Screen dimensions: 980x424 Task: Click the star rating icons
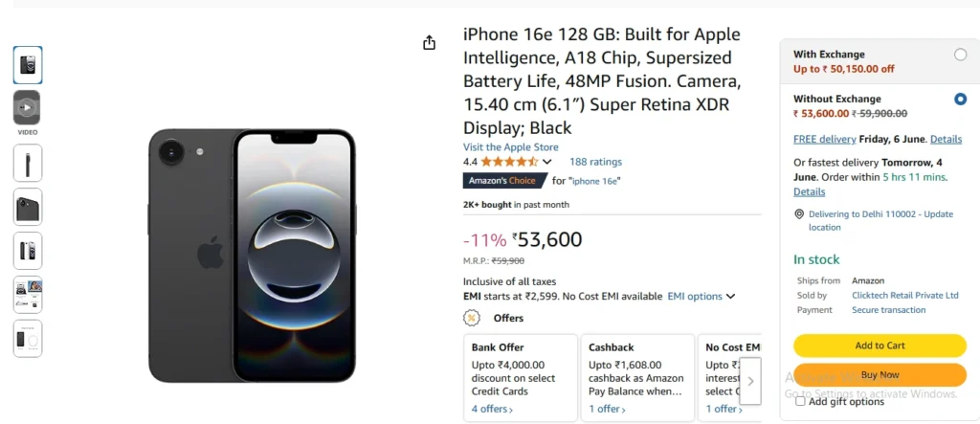509,162
